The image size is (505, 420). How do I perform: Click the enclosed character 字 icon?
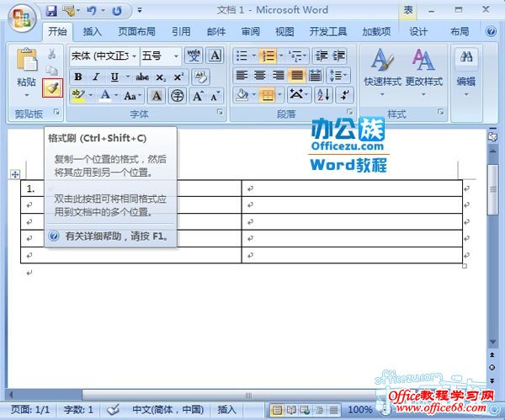tap(177, 95)
